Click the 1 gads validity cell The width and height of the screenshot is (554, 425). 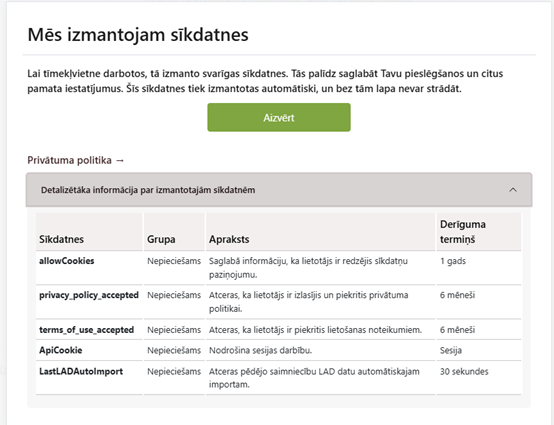click(453, 261)
